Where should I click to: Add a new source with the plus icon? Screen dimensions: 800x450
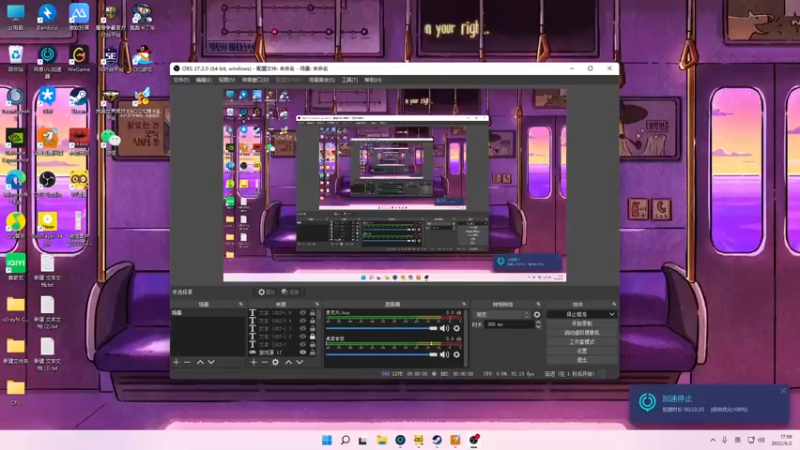(x=254, y=362)
